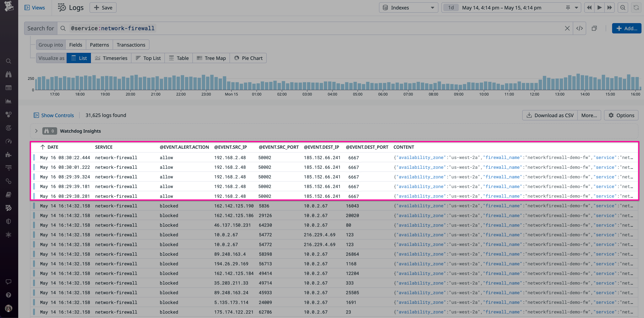Open the Integrations puzzle-piece icon
Screen dimensions: 644x318
[x=8, y=154]
